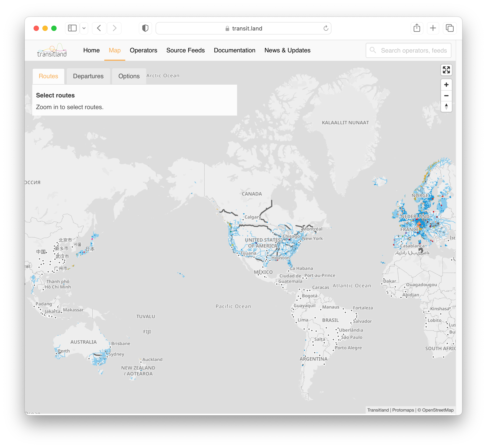487x448 pixels.
Task: Reset map bearing to north
Action: pos(446,106)
